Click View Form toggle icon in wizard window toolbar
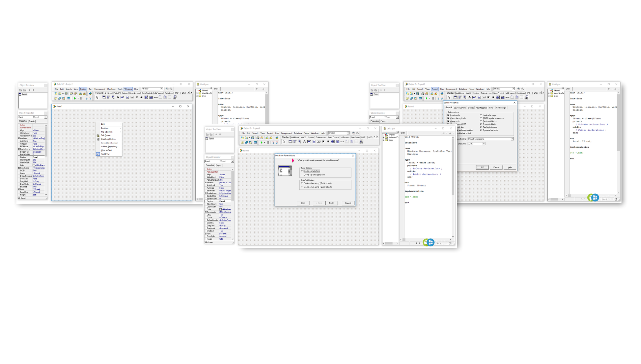 tap(250, 142)
